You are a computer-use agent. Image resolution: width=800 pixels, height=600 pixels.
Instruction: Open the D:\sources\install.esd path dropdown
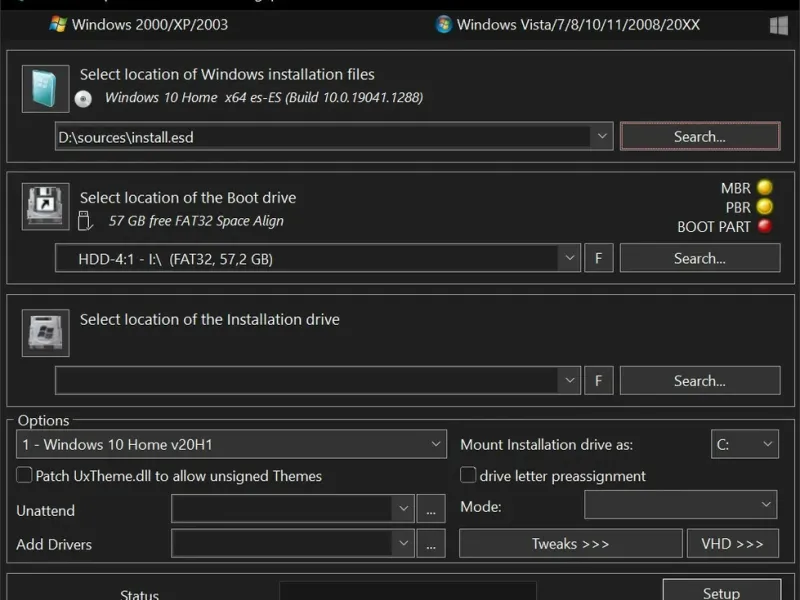click(602, 136)
